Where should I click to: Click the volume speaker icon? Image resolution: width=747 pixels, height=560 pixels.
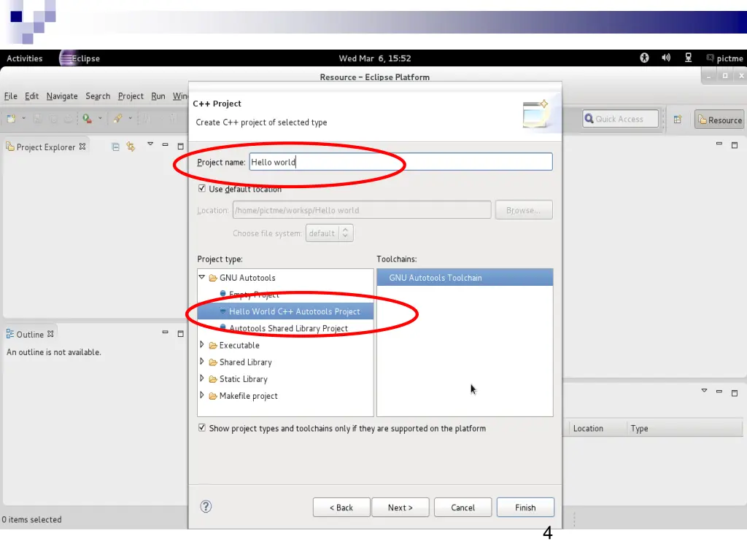(x=666, y=58)
